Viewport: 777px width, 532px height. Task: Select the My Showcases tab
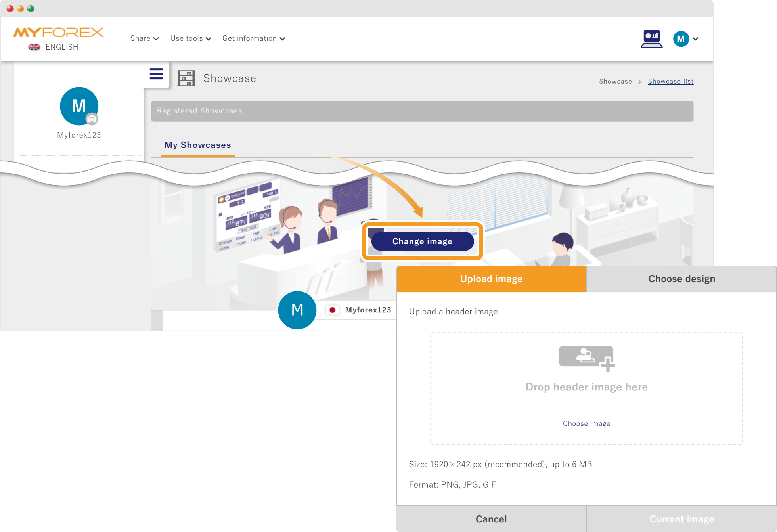point(197,145)
